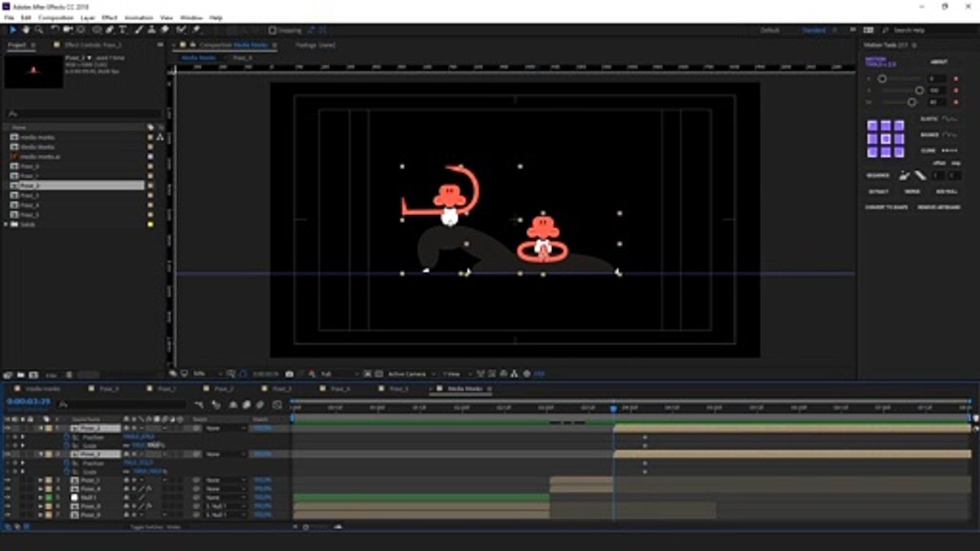Select the Puppet Pin tool
The width and height of the screenshot is (980, 551).
(x=197, y=30)
